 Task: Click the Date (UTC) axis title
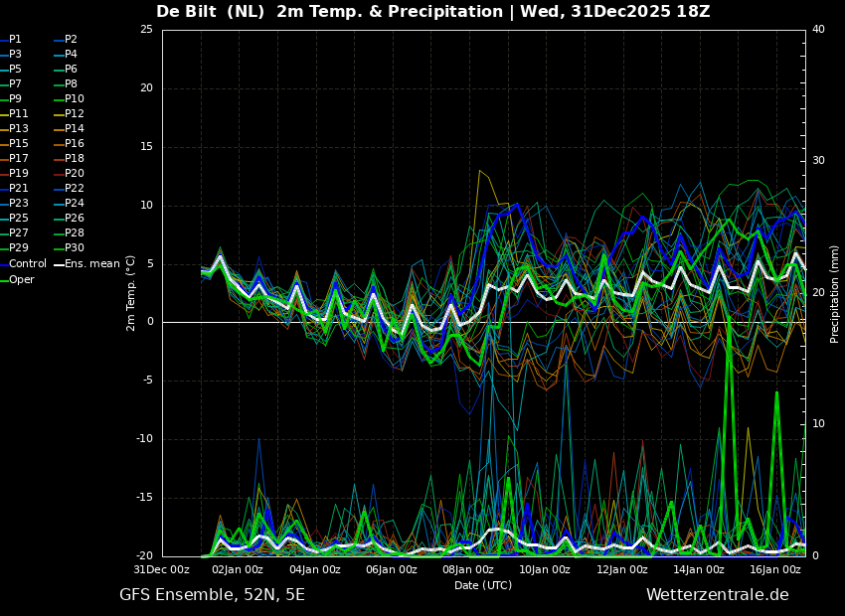[x=483, y=585]
